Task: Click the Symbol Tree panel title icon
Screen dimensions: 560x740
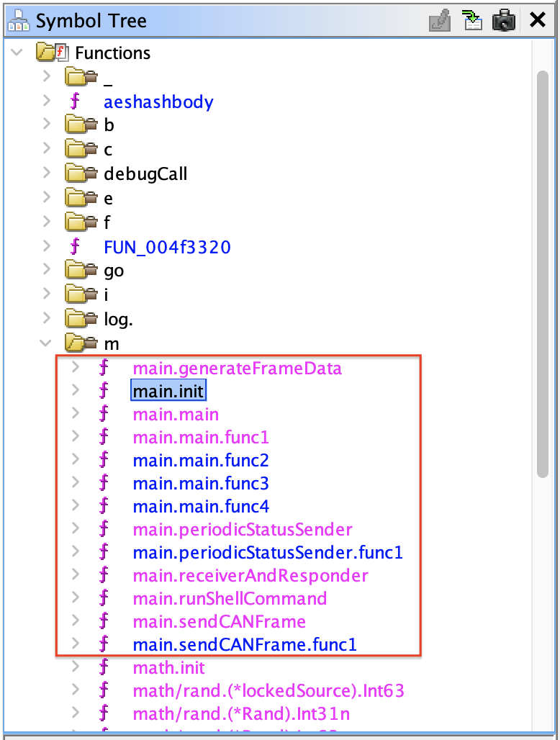Action: (x=19, y=21)
